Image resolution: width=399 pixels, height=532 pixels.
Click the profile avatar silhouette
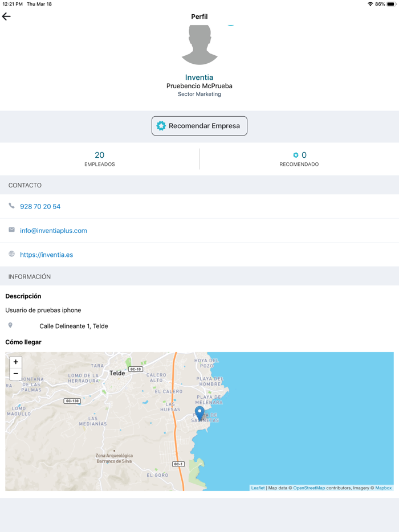click(x=199, y=45)
